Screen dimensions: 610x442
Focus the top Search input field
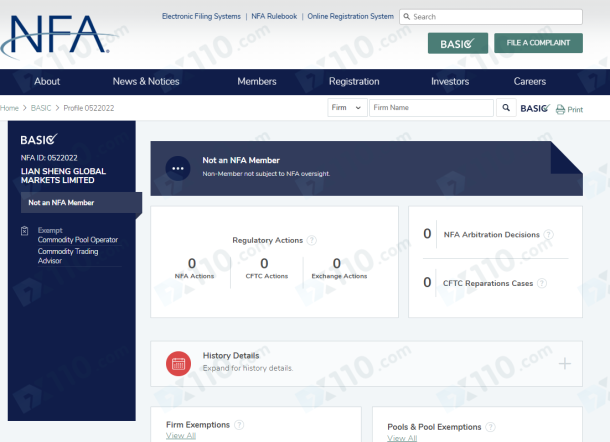pos(491,17)
